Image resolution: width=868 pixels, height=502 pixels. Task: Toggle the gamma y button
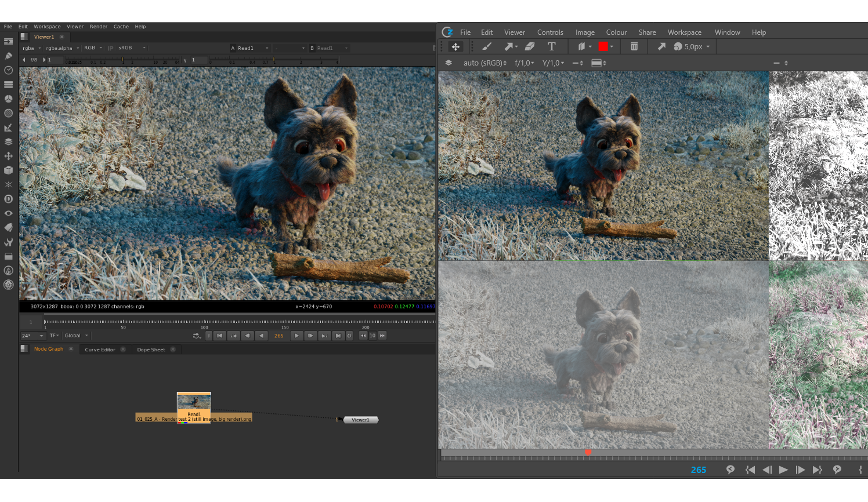pos(185,60)
